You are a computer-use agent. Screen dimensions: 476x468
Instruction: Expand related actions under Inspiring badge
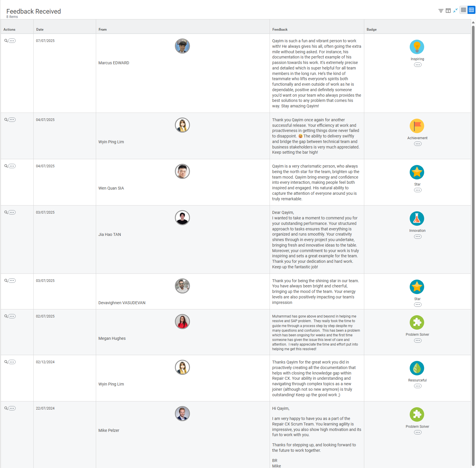[x=418, y=65]
